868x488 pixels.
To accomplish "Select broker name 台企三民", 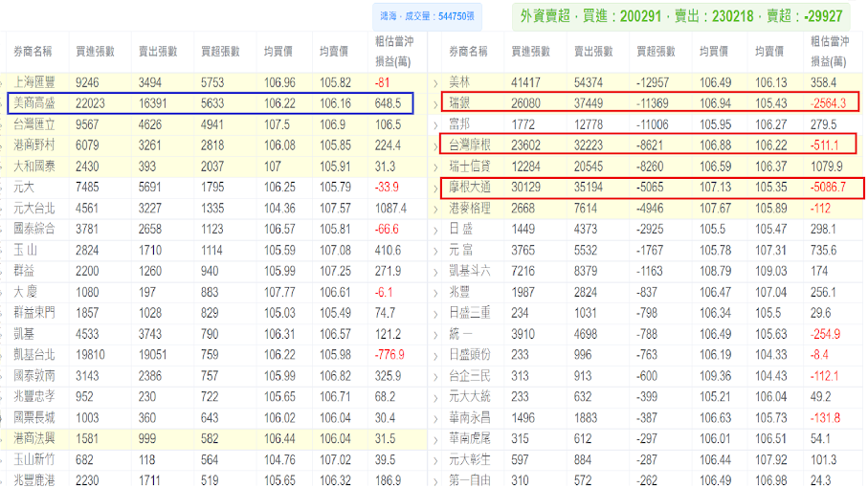I will click(470, 376).
